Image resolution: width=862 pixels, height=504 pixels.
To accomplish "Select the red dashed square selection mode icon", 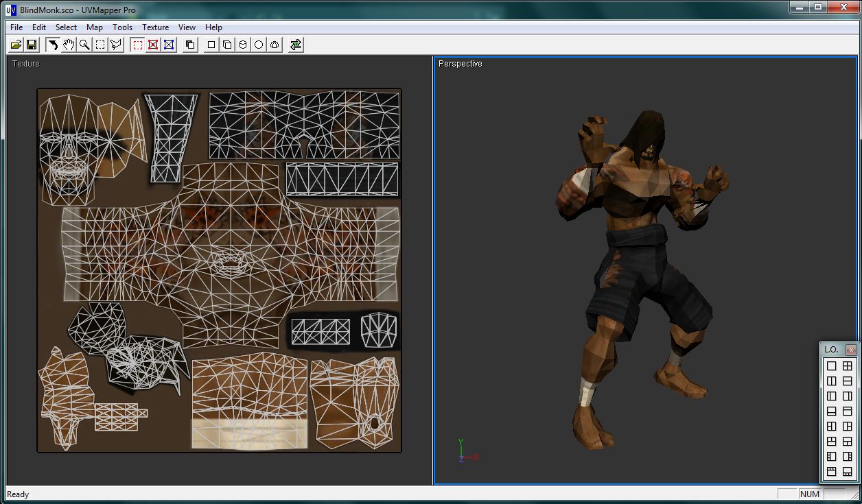I will click(138, 45).
